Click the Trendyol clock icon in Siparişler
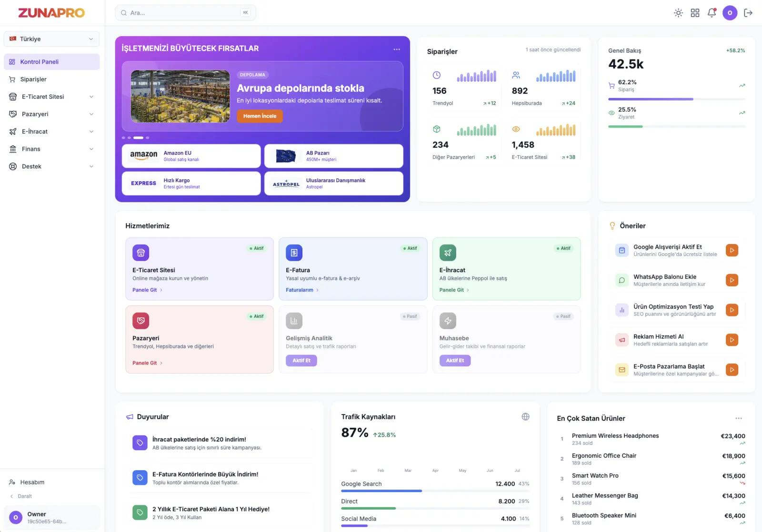This screenshot has width=762, height=532. pyautogui.click(x=436, y=75)
